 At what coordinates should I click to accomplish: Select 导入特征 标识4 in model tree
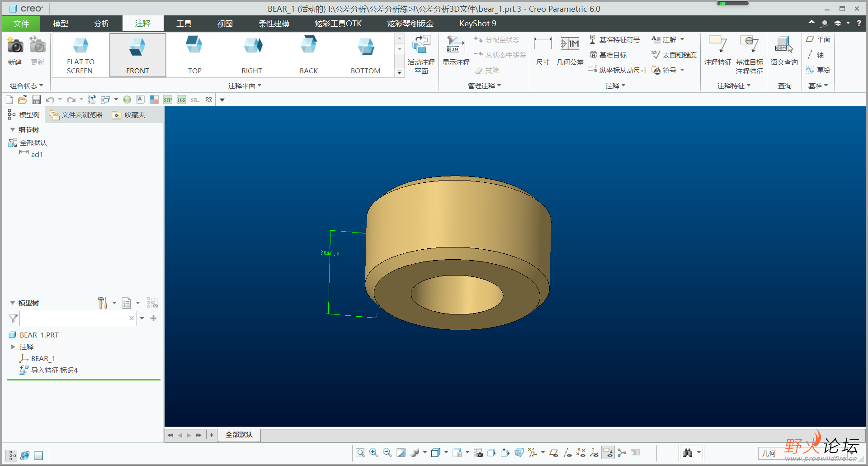[49, 370]
